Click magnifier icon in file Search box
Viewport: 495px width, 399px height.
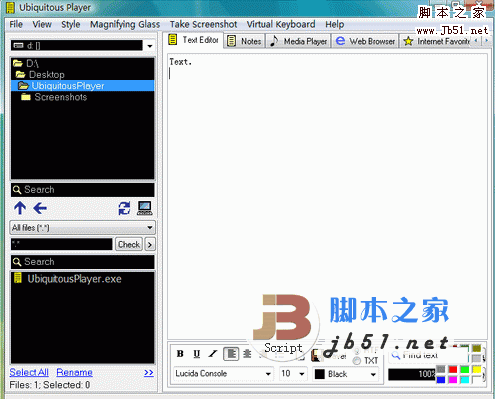pos(17,262)
